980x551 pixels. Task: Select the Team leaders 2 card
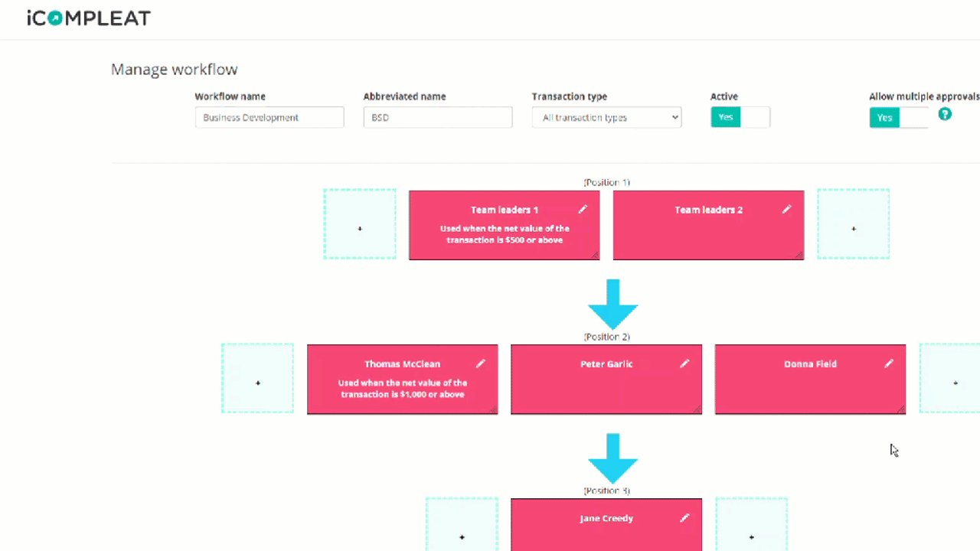[709, 225]
